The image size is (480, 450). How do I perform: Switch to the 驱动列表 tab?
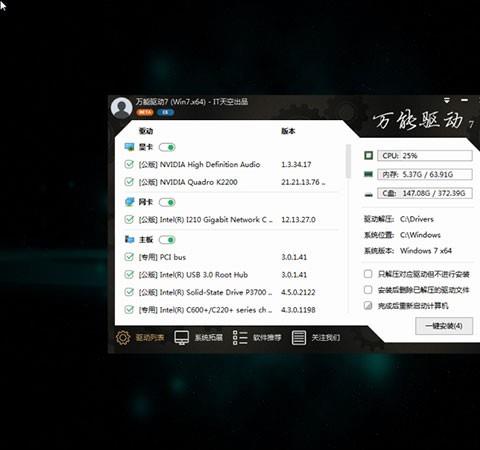point(140,338)
